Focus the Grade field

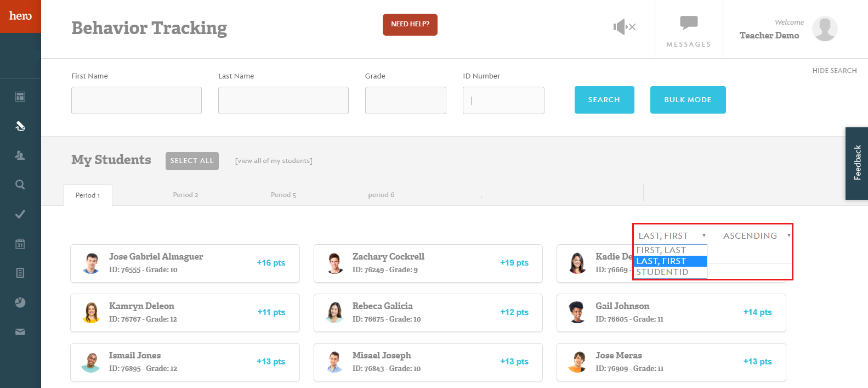[406, 100]
